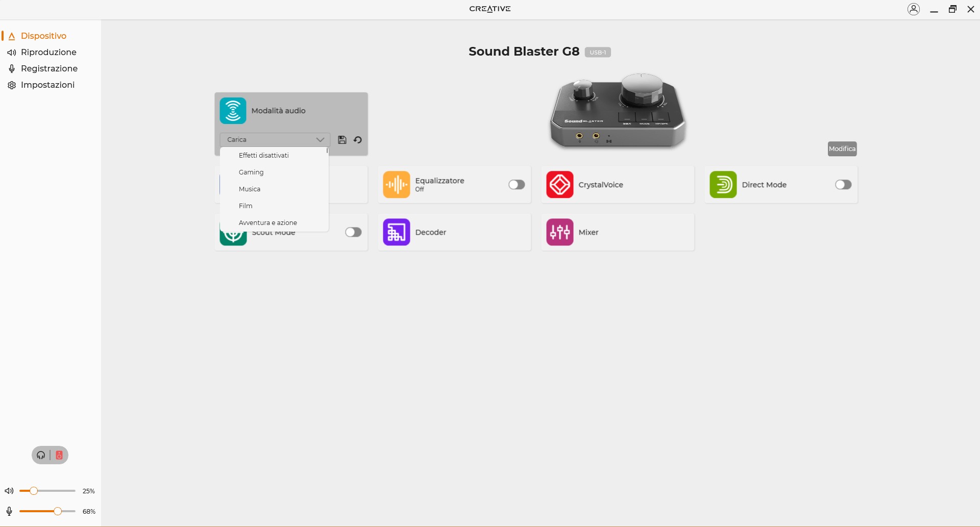Image resolution: width=980 pixels, height=527 pixels.
Task: Switch output to speakers
Action: pos(59,455)
